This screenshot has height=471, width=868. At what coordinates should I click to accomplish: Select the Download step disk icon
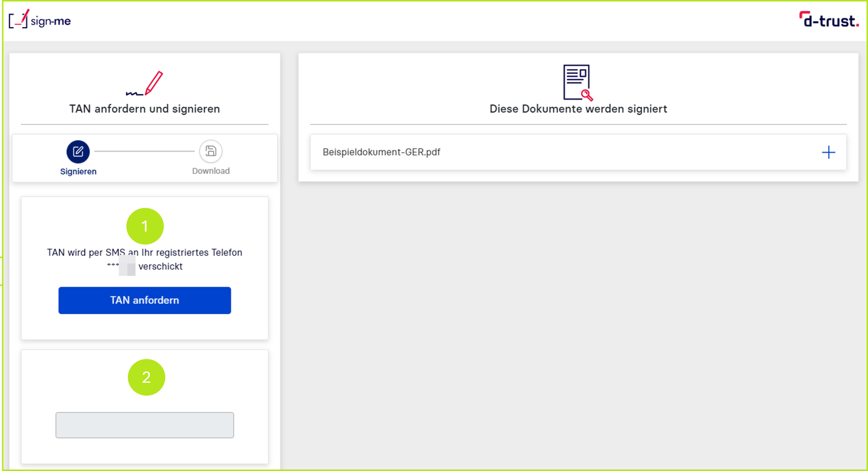click(x=211, y=151)
